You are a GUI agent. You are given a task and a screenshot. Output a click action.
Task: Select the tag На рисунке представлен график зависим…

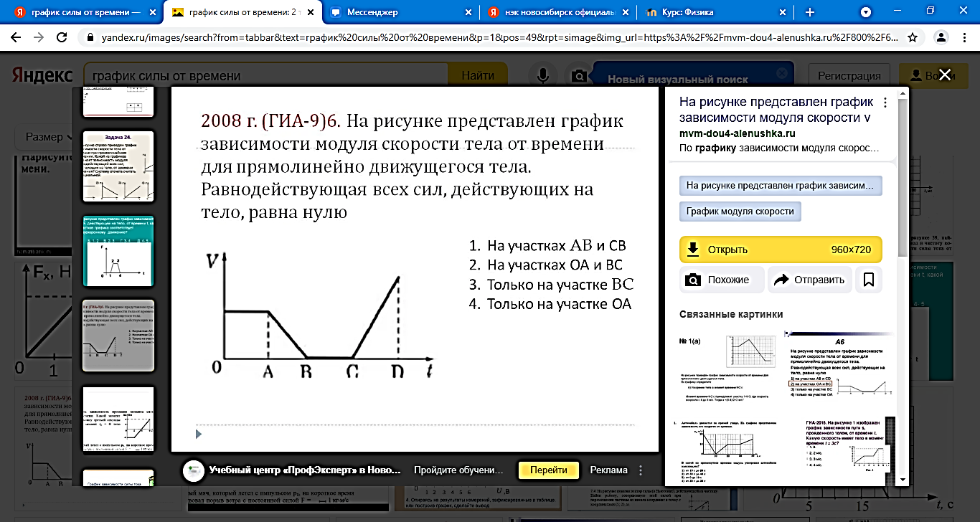click(781, 185)
